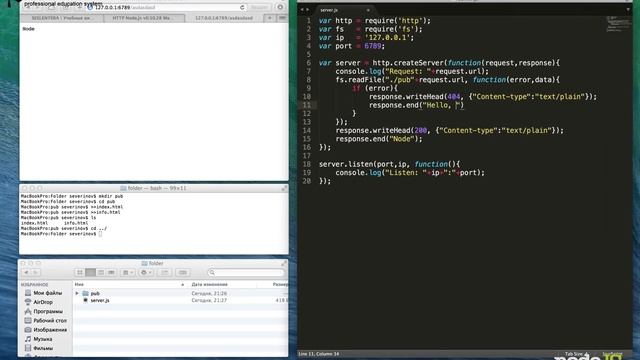Click the 'response.end("Node");' code line
The width and height of the screenshot is (640, 360).
tap(379, 139)
